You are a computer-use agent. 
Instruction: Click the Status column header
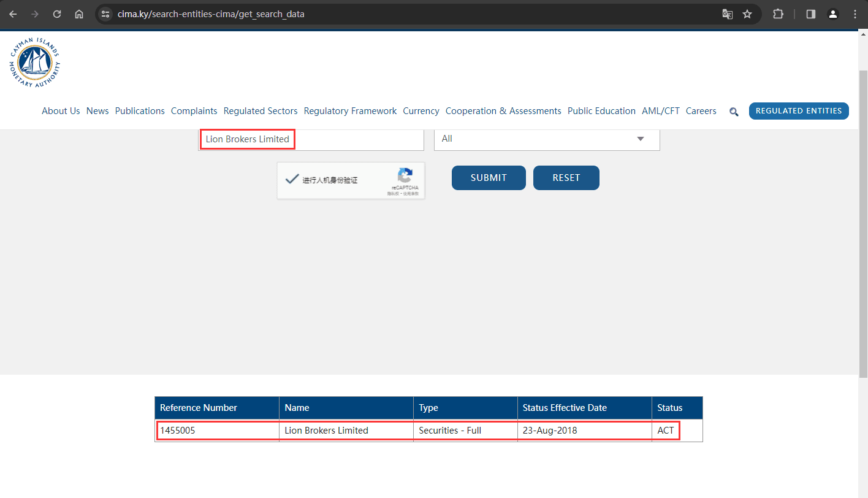(677, 408)
